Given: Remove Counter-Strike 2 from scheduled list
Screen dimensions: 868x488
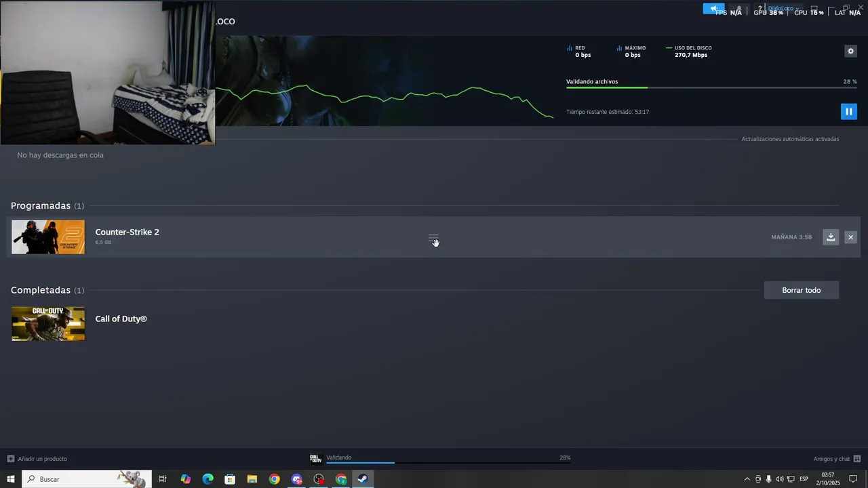Looking at the screenshot, I should point(850,237).
